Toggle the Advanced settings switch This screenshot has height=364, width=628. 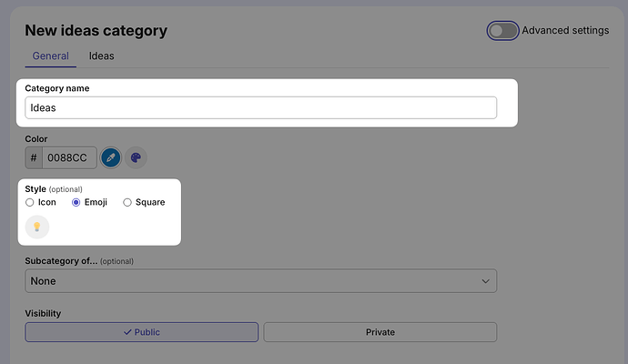tap(502, 31)
